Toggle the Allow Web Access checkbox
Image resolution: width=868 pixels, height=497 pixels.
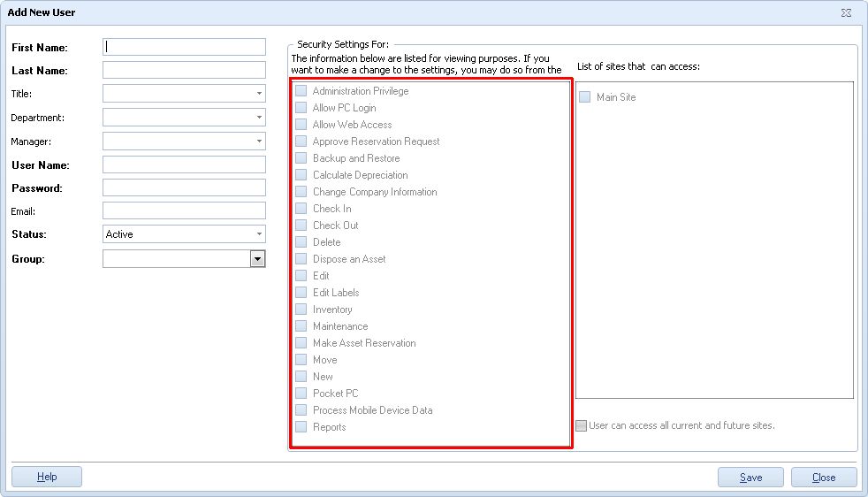point(301,125)
